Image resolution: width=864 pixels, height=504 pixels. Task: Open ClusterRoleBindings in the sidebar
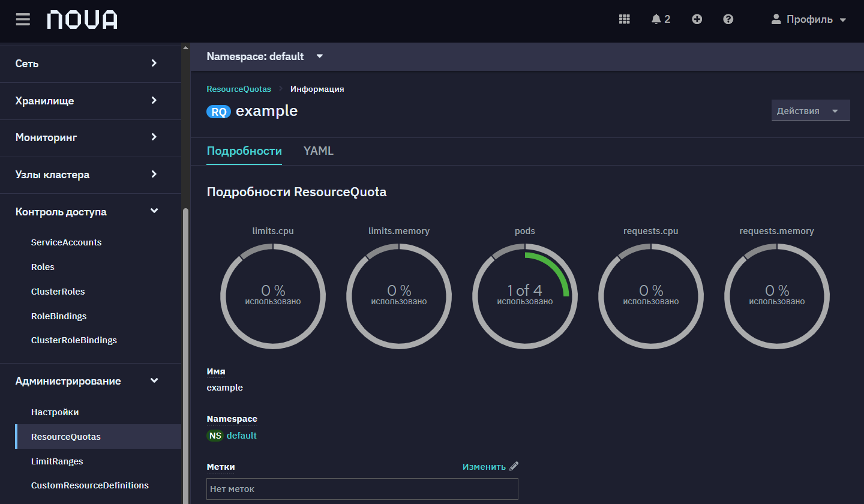[74, 340]
